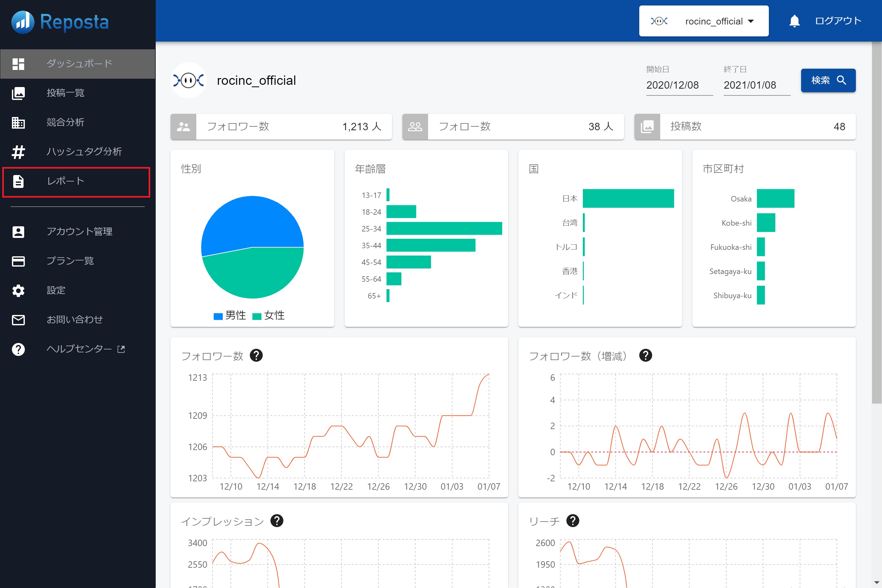Show help for リーチ chart
Screen dimensions: 882x588
[573, 521]
